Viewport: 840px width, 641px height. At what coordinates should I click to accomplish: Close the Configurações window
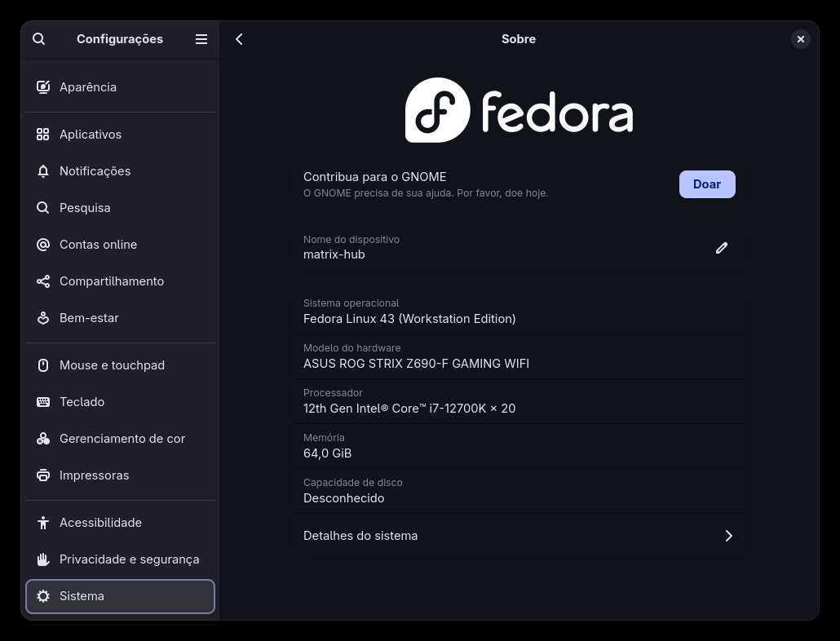pyautogui.click(x=800, y=39)
